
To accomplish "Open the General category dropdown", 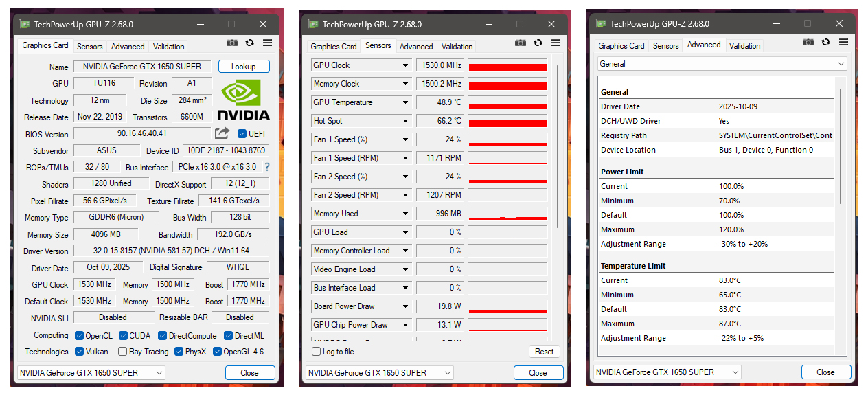I will pos(722,64).
